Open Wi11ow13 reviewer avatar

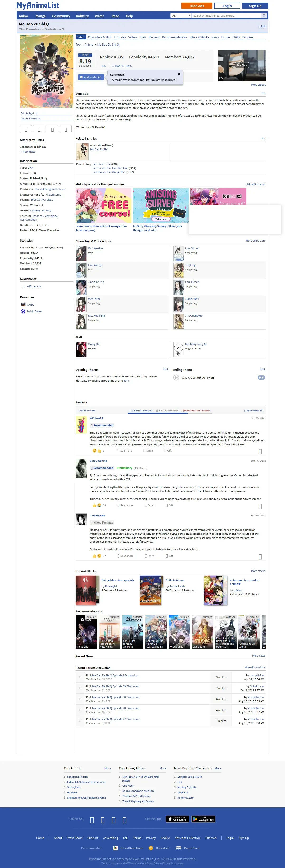[x=81, y=424]
